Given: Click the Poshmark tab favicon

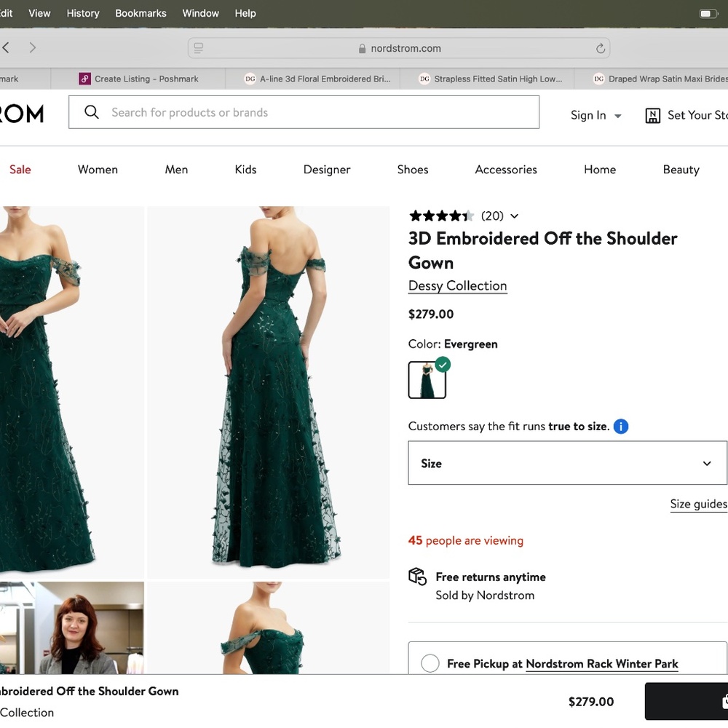Looking at the screenshot, I should click(84, 79).
